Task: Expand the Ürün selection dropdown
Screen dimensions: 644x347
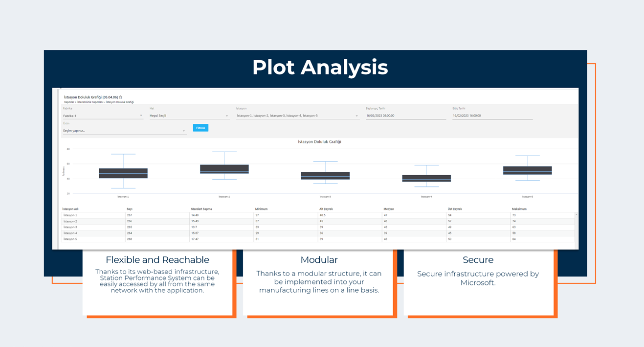Action: [124, 131]
